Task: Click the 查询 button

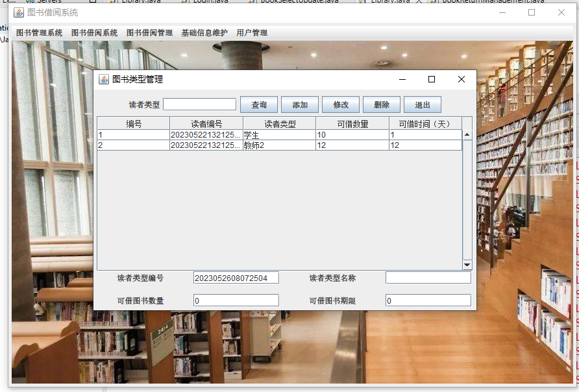Action: (259, 105)
